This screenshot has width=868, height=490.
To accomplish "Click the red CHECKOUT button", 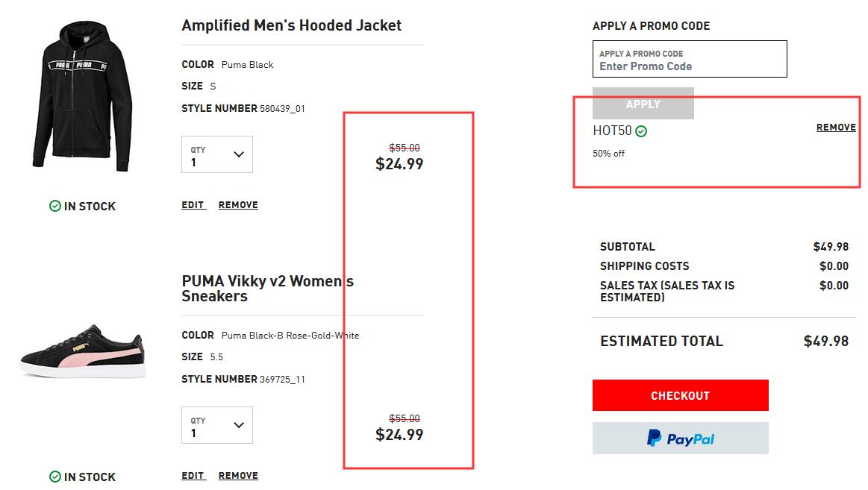I will (x=681, y=395).
